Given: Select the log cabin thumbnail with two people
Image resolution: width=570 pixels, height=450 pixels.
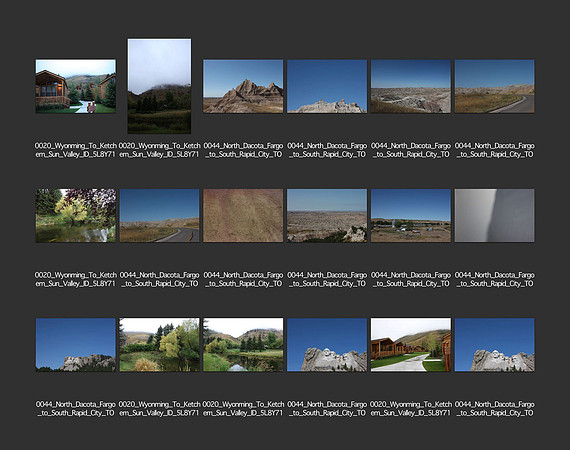Looking at the screenshot, I should click(x=76, y=87).
